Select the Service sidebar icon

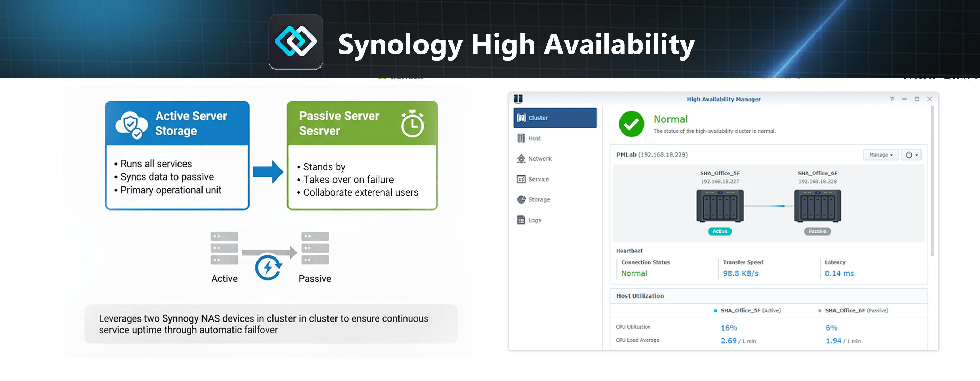522,179
